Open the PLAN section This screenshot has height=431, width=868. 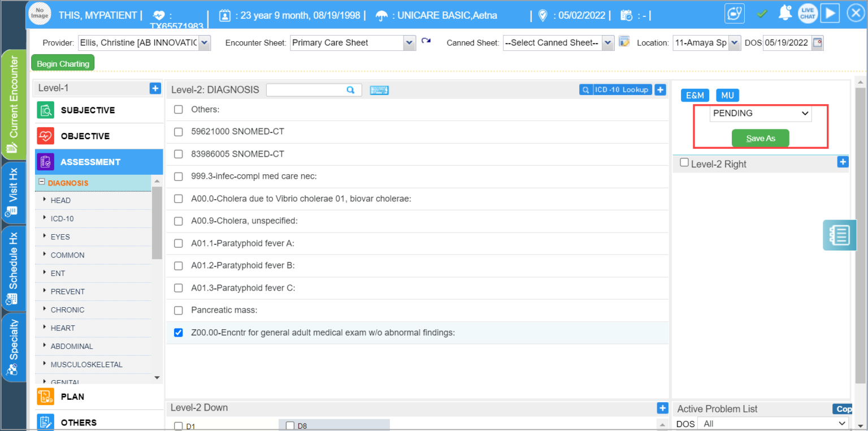(x=72, y=396)
